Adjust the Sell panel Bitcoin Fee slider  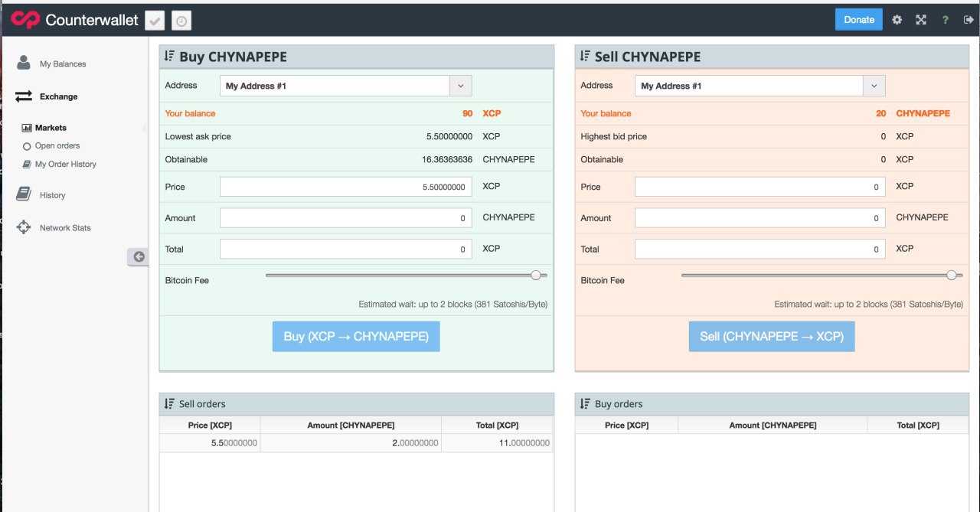tap(952, 276)
